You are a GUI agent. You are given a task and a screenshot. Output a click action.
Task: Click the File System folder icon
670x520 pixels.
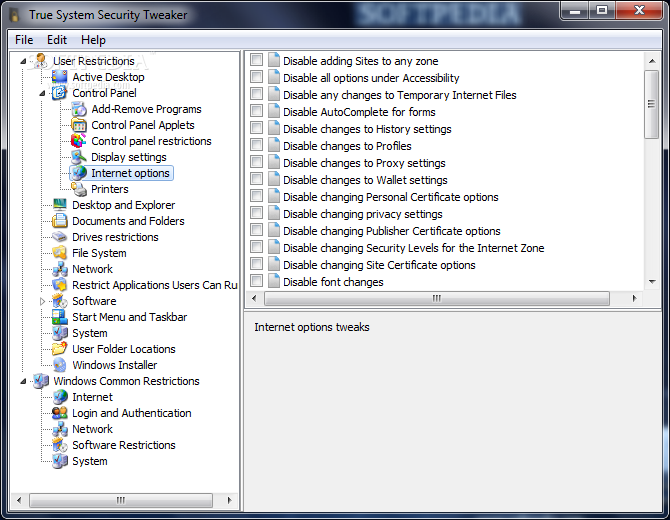tap(59, 253)
